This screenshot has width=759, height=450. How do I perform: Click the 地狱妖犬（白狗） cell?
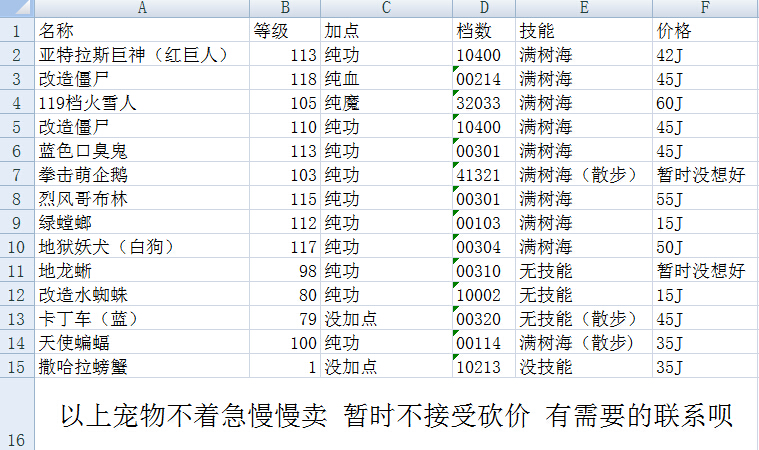[x=142, y=246]
